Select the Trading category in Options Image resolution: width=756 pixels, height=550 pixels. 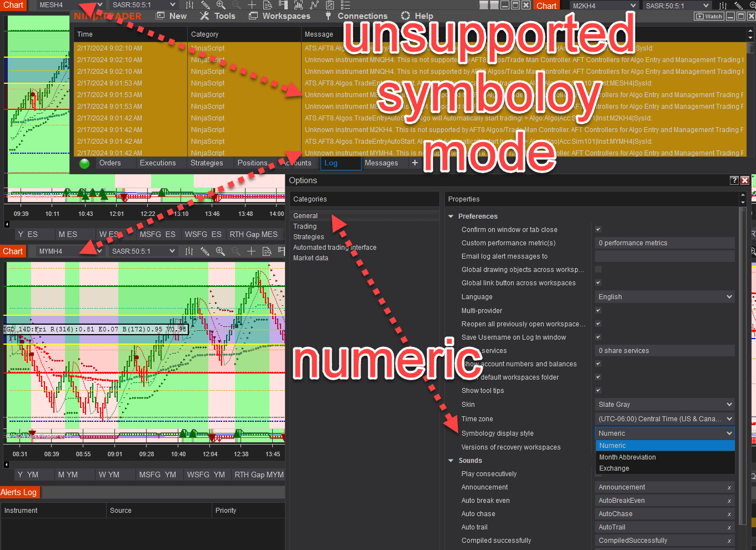pos(304,226)
